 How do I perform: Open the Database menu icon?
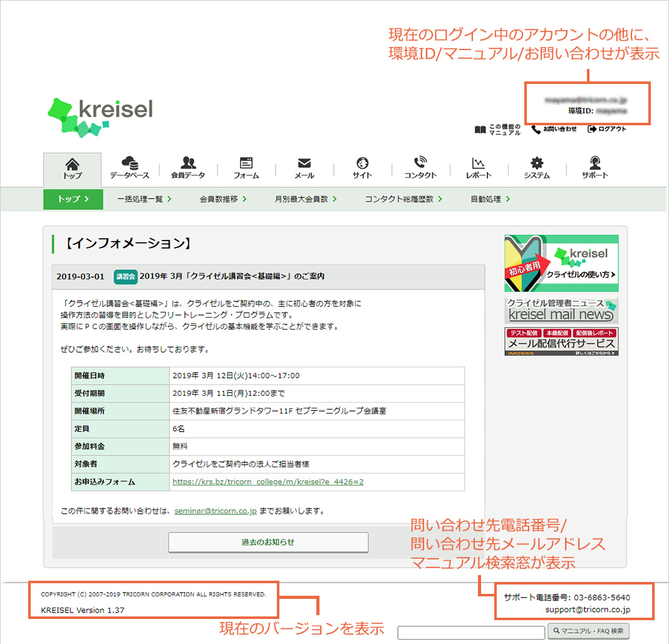click(130, 168)
